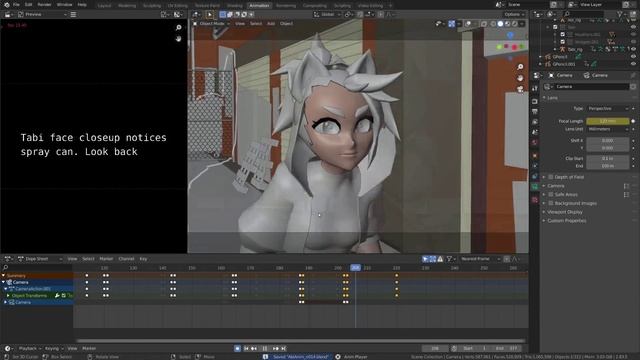
Task: Toggle camera view icon in viewport
Action: click(x=520, y=89)
